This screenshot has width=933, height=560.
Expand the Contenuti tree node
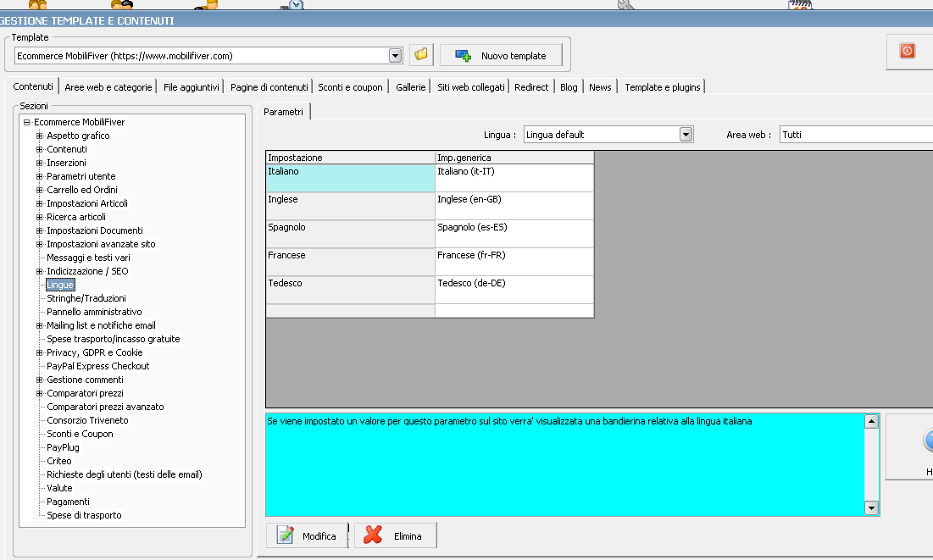tap(39, 149)
